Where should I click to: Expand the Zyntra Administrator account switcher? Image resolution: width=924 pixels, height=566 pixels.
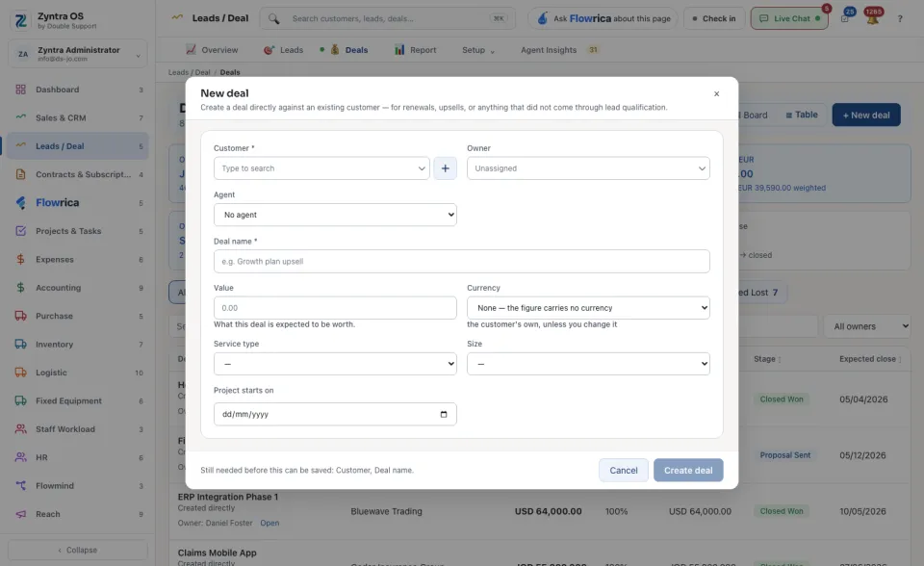click(x=78, y=54)
